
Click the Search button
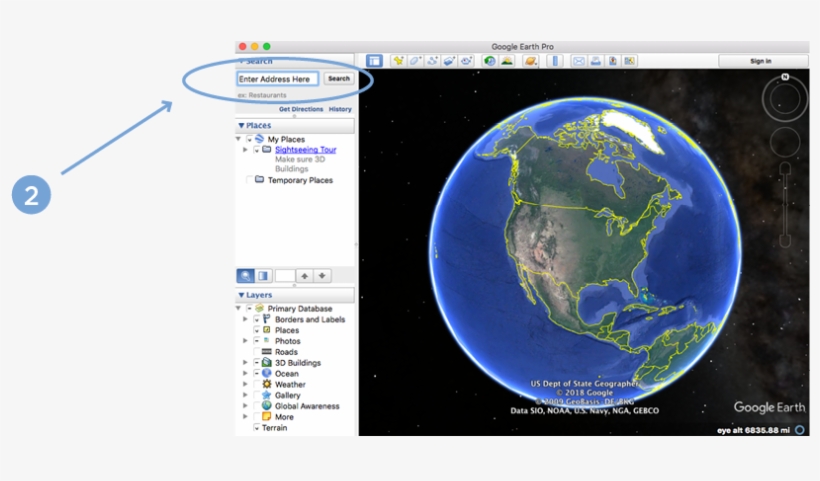click(x=339, y=78)
